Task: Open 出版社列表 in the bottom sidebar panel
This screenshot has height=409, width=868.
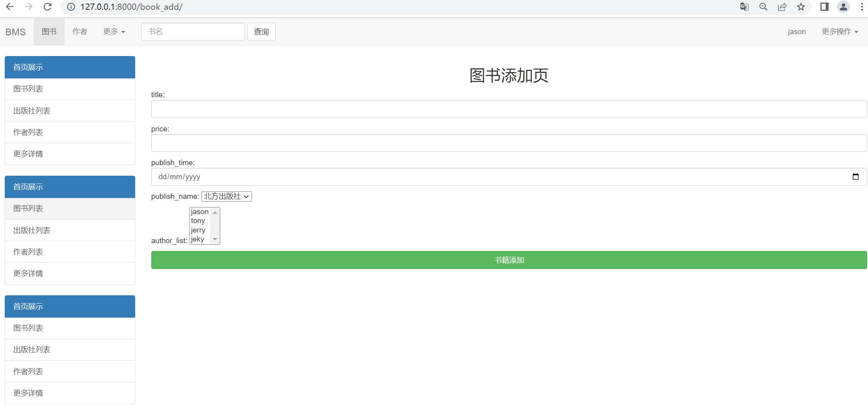Action: pyautogui.click(x=70, y=350)
